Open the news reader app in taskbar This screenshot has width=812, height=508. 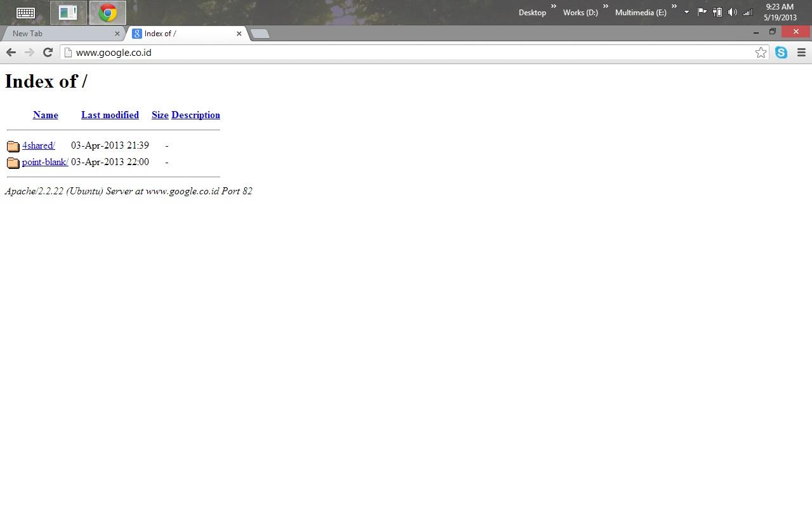pyautogui.click(x=68, y=13)
